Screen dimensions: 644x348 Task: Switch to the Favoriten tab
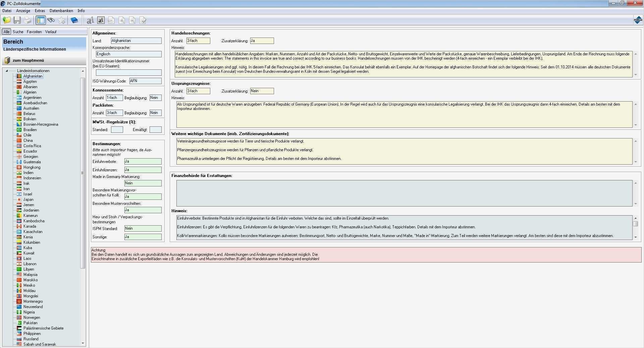[34, 32]
